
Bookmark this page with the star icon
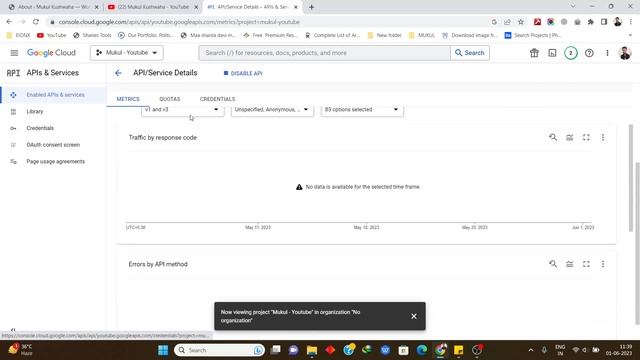520,22
